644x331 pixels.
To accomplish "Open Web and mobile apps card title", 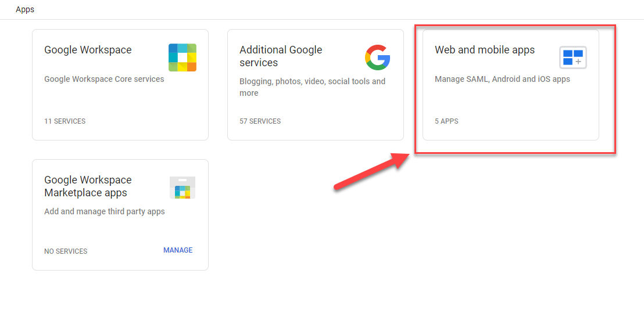I will [x=485, y=49].
